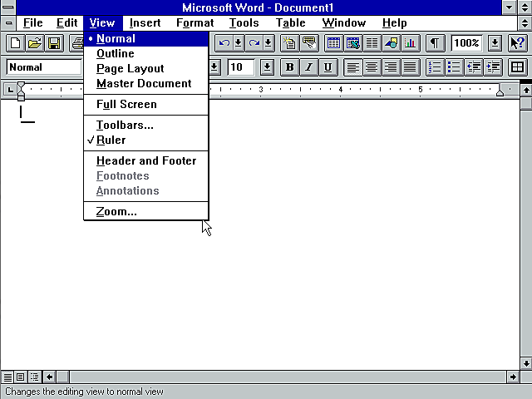Image resolution: width=532 pixels, height=399 pixels.
Task: Open the Zoom percentage dropdown arrow
Action: click(495, 43)
